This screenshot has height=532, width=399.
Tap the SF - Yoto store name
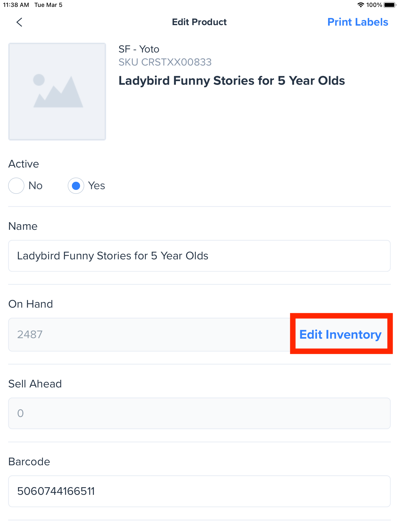pos(139,49)
